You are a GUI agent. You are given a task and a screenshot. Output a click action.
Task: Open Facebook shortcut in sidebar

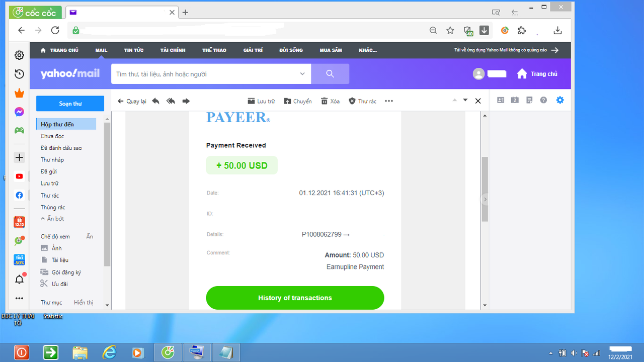click(19, 195)
